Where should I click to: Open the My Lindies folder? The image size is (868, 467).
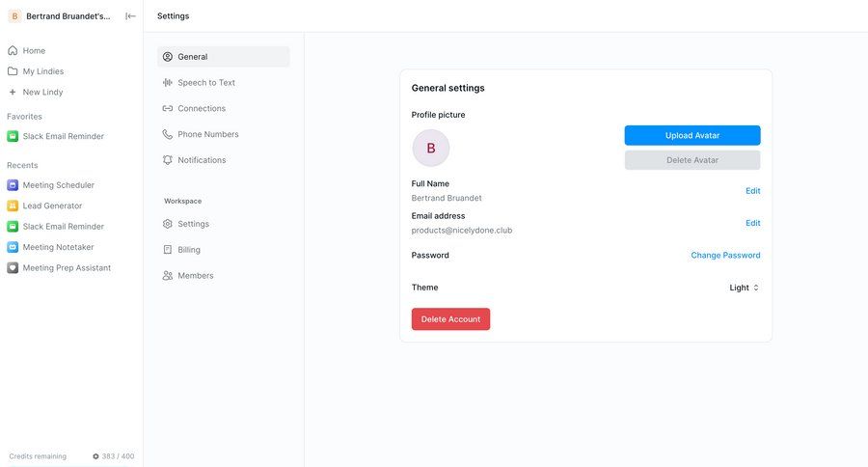coord(42,71)
